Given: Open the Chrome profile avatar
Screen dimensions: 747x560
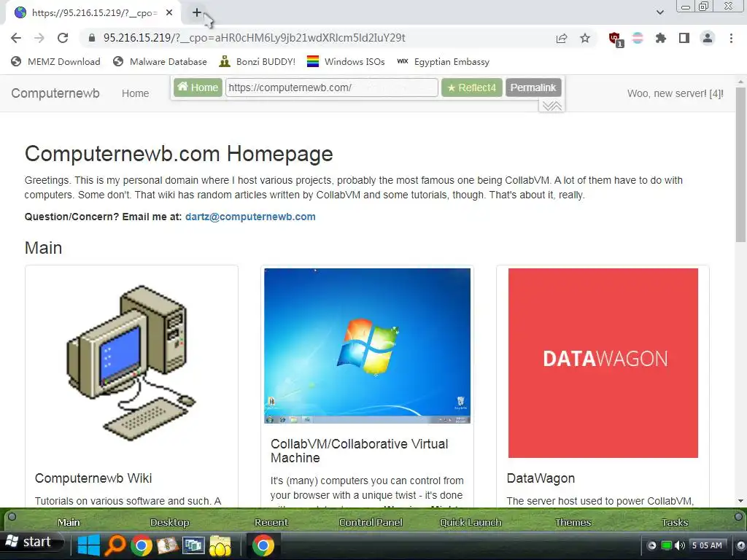Looking at the screenshot, I should point(708,38).
